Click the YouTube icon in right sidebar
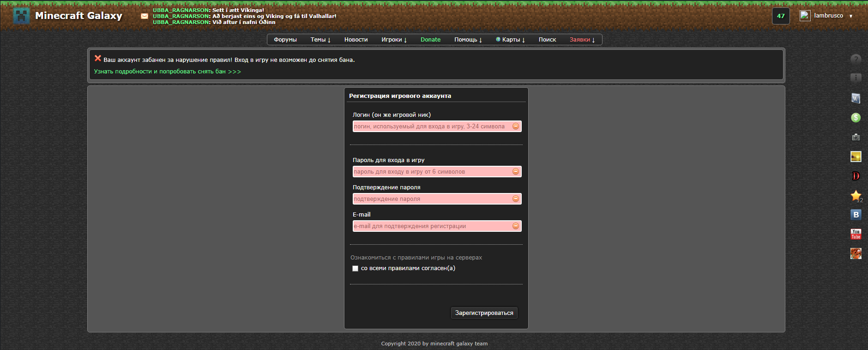Image resolution: width=868 pixels, height=350 pixels. coord(856,234)
